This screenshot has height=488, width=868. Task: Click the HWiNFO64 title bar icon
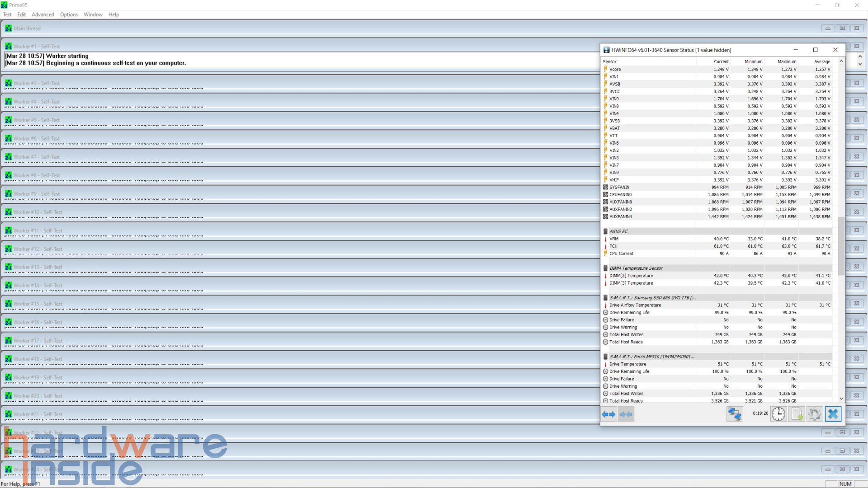[x=607, y=50]
